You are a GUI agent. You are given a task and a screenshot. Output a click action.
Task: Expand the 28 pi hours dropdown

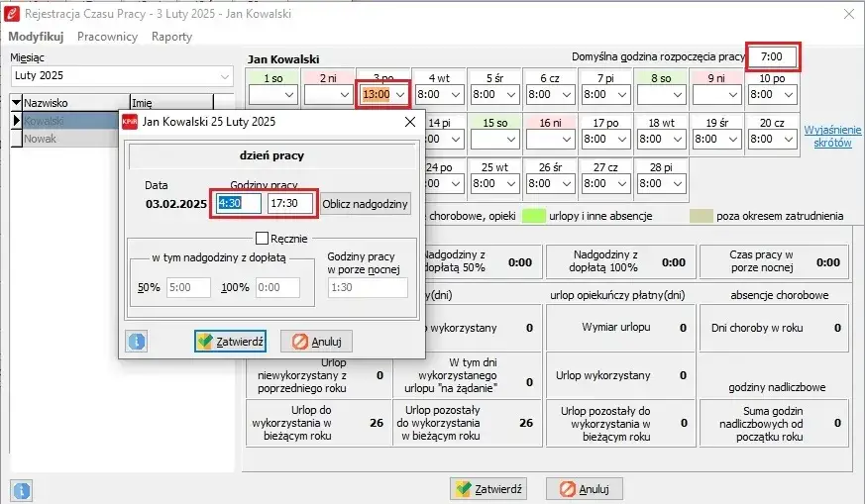point(676,184)
